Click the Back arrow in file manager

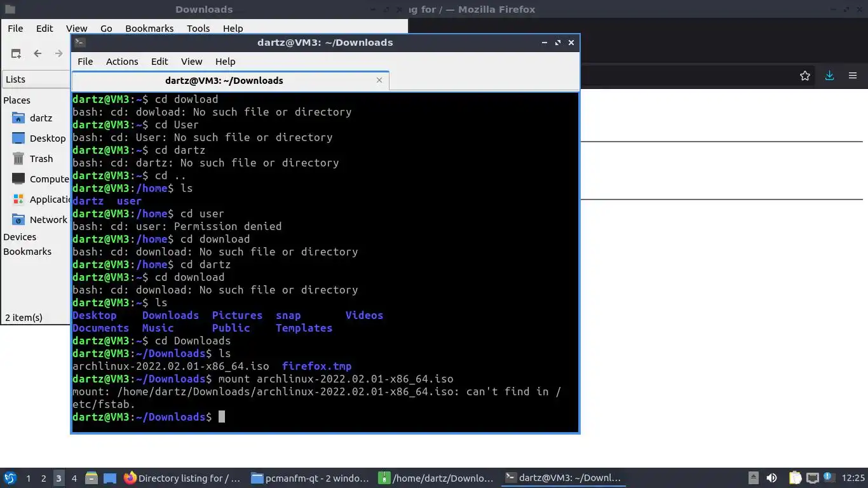coord(37,54)
